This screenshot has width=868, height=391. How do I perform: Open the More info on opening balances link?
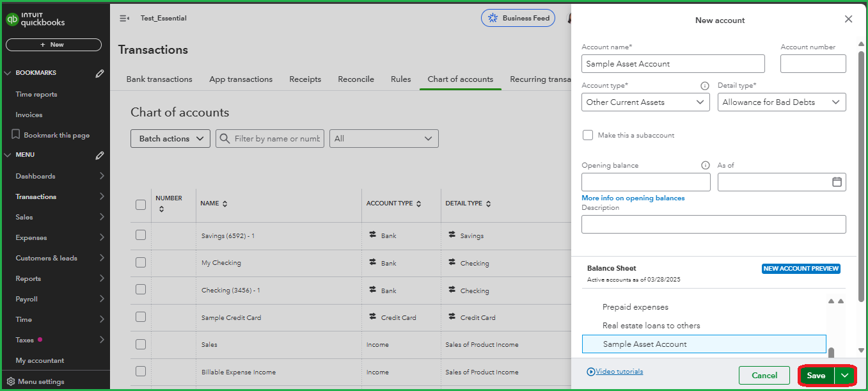[633, 198]
